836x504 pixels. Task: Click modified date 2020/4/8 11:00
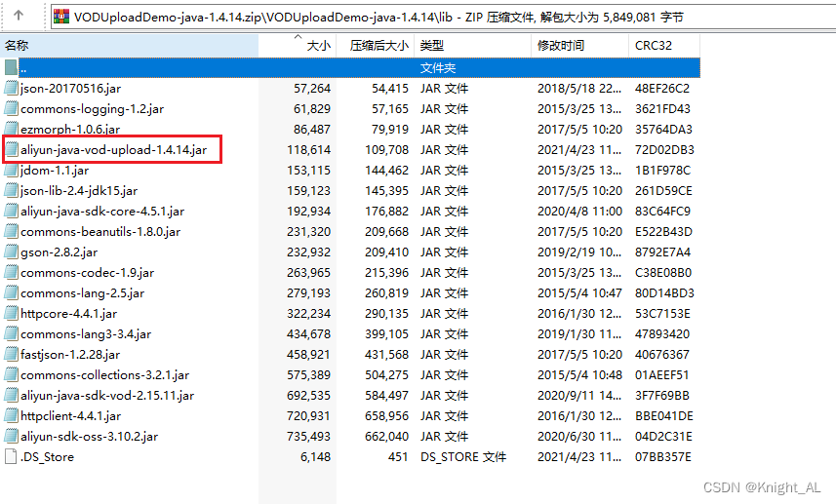579,212
